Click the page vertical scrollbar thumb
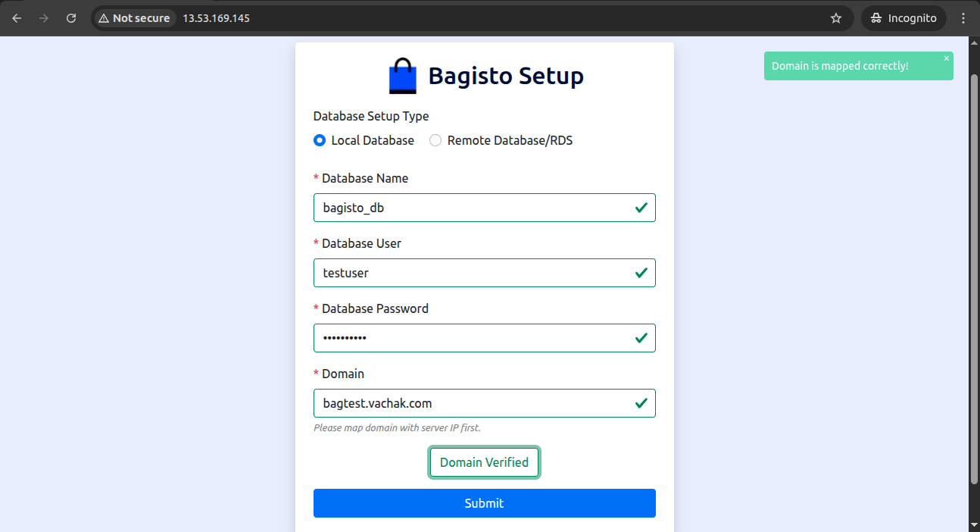The width and height of the screenshot is (980, 532). 974,279
